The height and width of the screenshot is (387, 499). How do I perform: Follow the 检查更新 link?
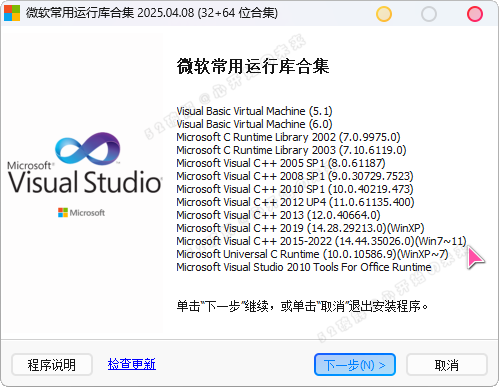tap(132, 364)
